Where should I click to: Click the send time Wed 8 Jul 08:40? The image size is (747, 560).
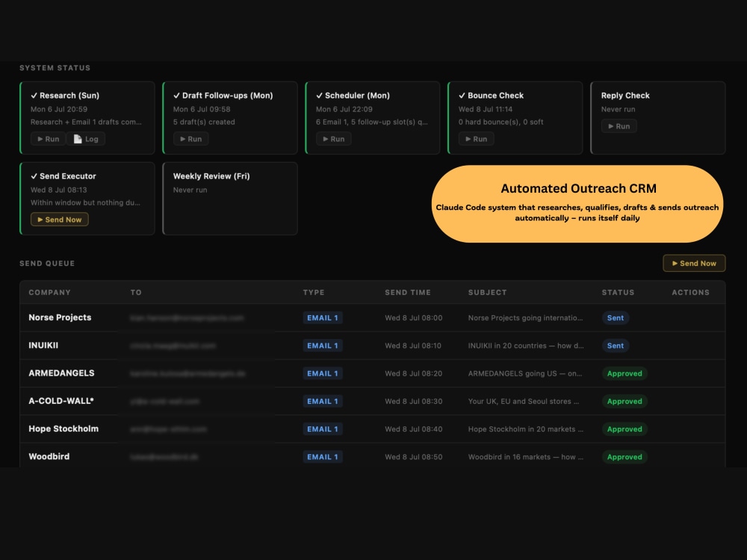[x=414, y=429]
